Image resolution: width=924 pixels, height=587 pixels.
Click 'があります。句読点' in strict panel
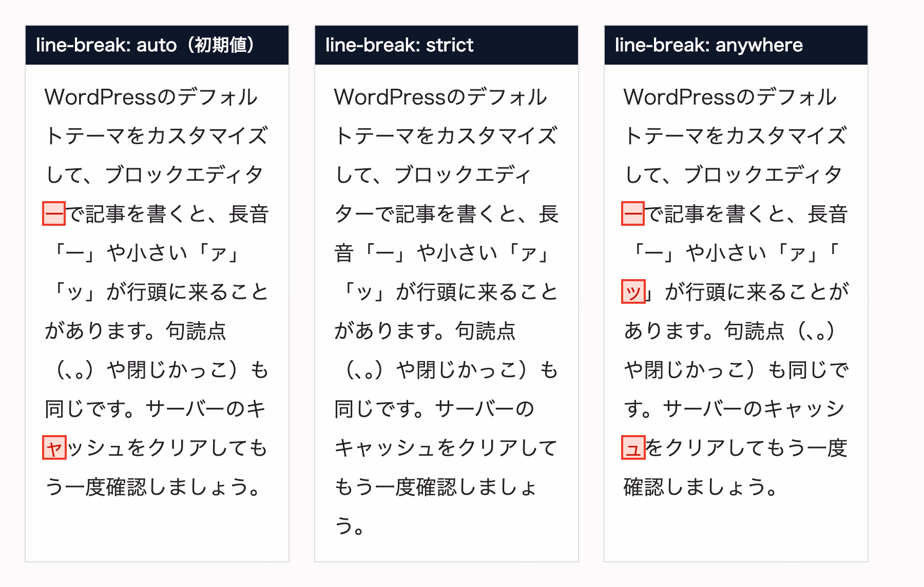(425, 331)
